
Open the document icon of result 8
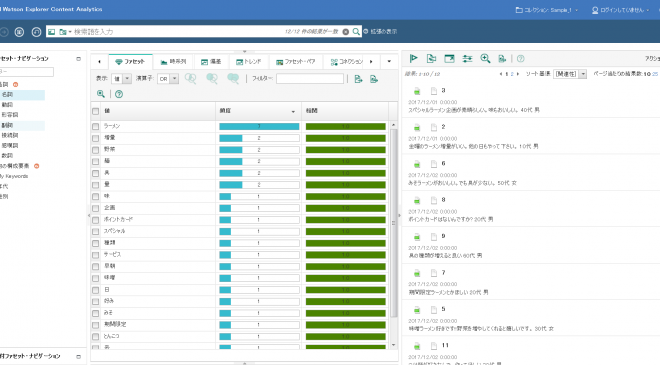tap(434, 200)
